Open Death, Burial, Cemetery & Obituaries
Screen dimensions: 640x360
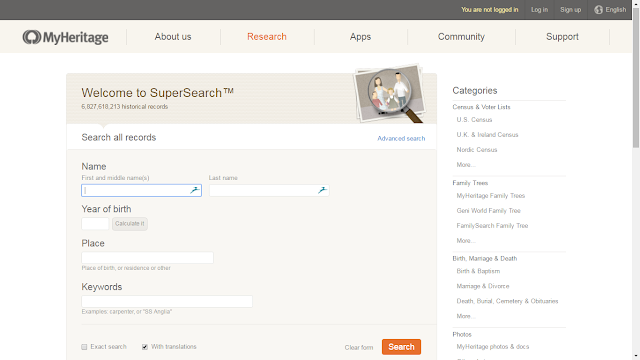(507, 301)
